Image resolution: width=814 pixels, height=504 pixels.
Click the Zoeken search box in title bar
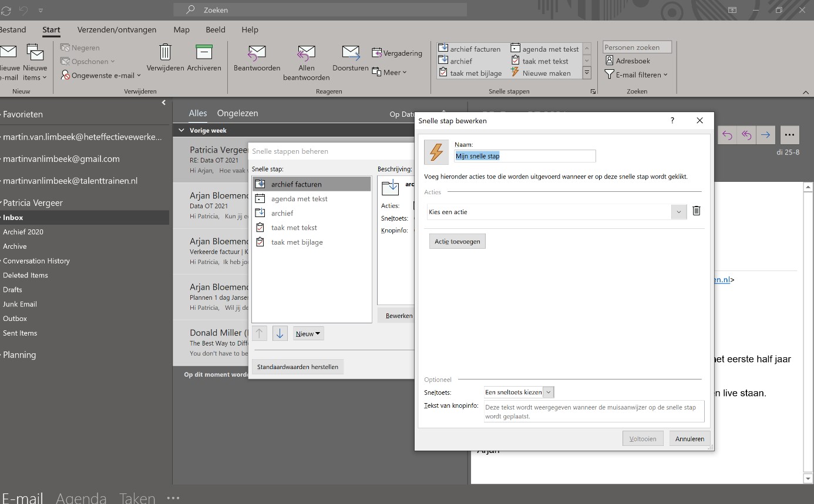click(x=320, y=10)
